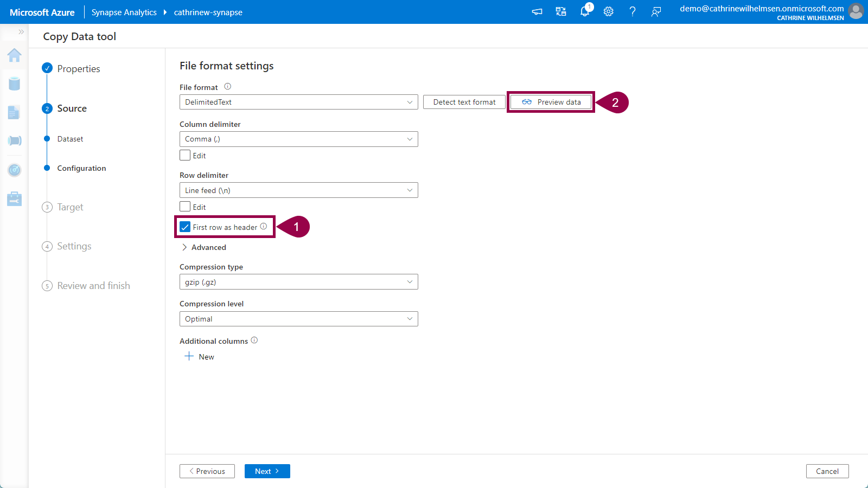Expand the Advanced section
868x488 pixels.
(204, 247)
